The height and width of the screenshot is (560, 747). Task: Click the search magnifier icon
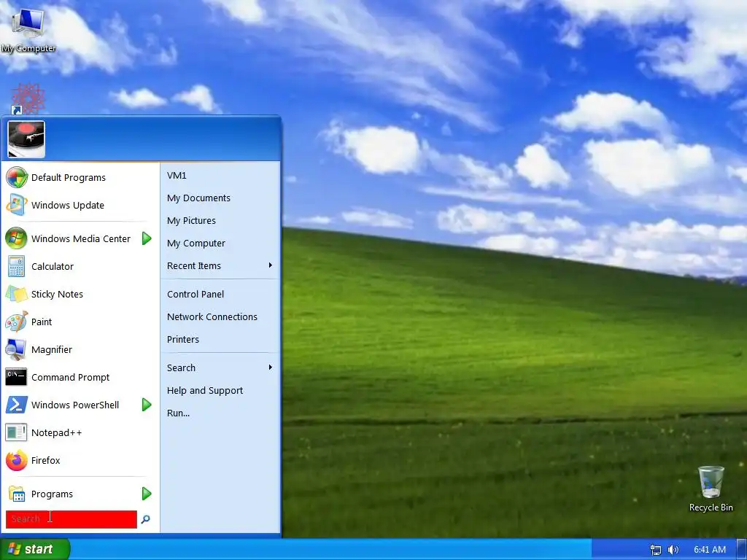point(146,519)
